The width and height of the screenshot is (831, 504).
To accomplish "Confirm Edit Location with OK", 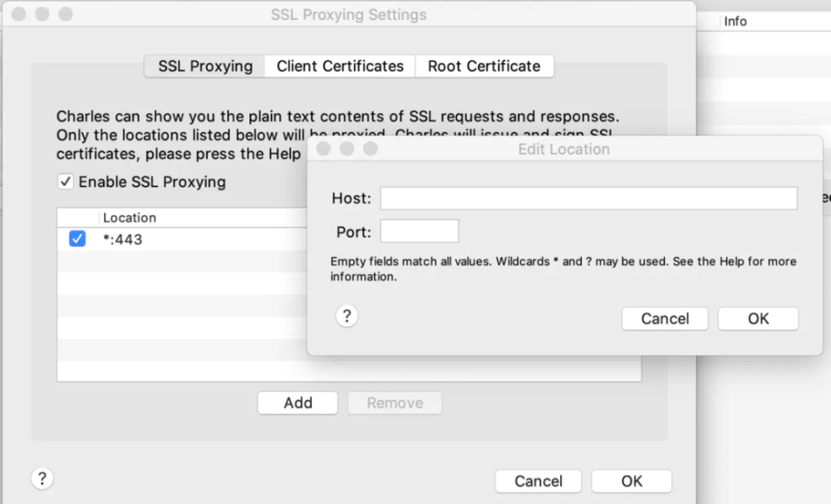I will click(758, 319).
